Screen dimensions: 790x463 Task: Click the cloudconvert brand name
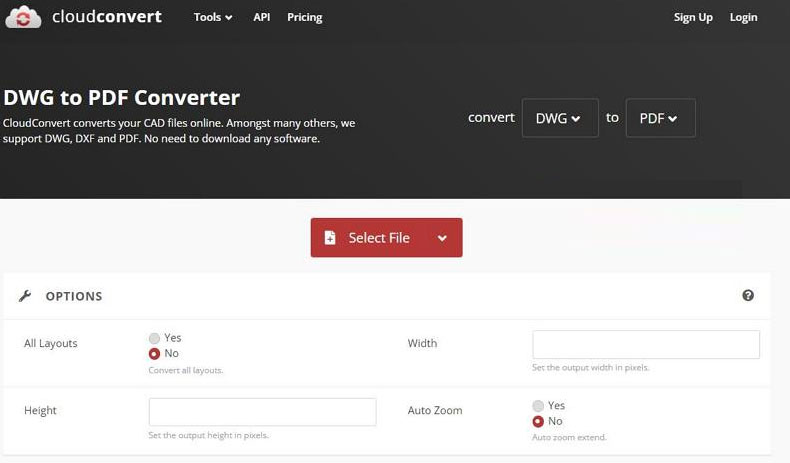tap(107, 17)
